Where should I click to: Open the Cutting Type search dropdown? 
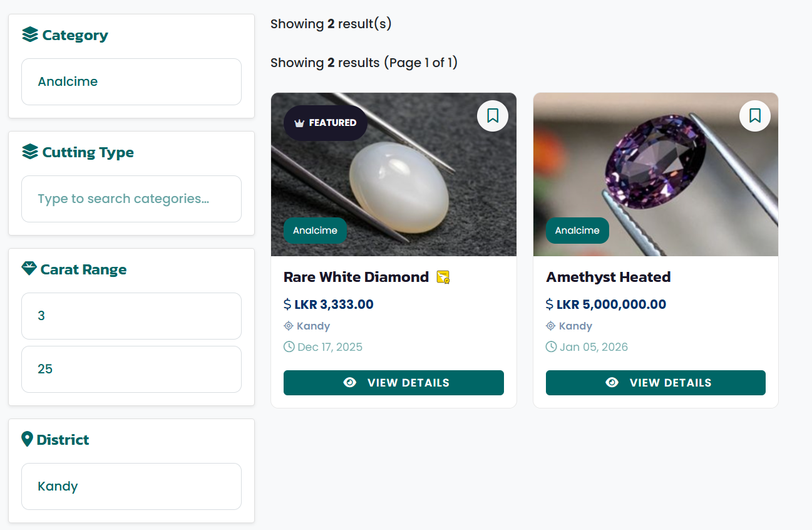pyautogui.click(x=131, y=199)
